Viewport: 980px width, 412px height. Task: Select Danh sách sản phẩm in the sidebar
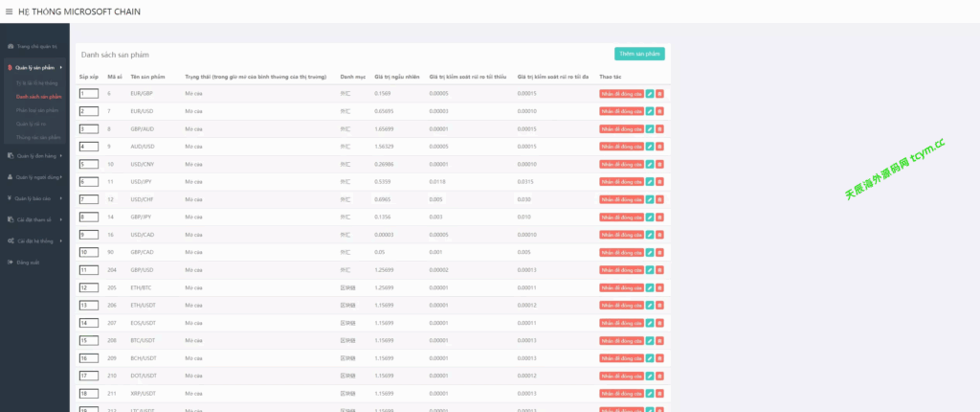point(38,97)
